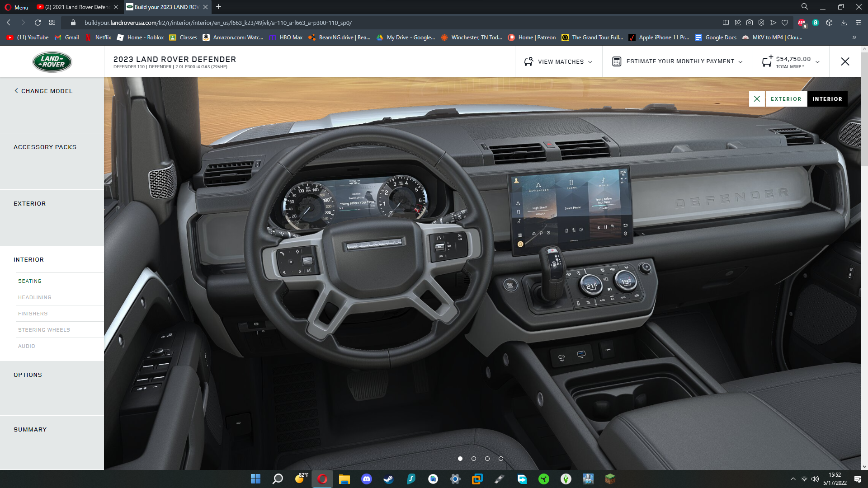Image resolution: width=868 pixels, height=488 pixels.
Task: Close the configurator with the X icon
Action: click(845, 61)
